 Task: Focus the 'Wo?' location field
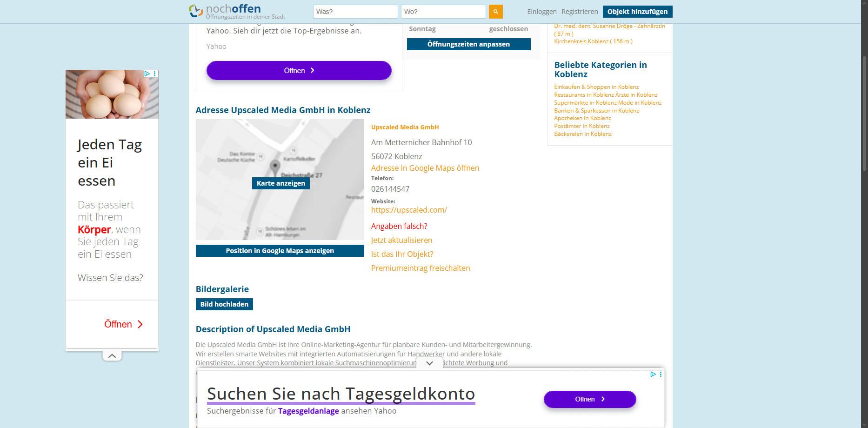tap(443, 12)
